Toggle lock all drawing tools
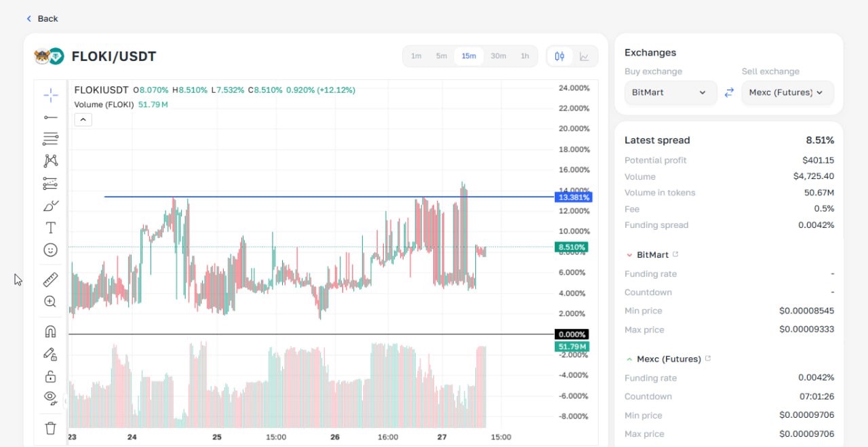The image size is (868, 447). (51, 376)
